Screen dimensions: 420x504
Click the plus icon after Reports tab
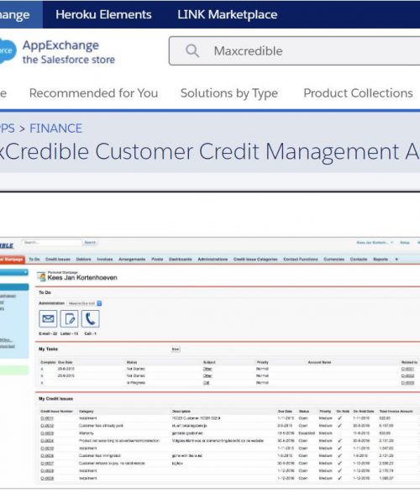click(396, 259)
